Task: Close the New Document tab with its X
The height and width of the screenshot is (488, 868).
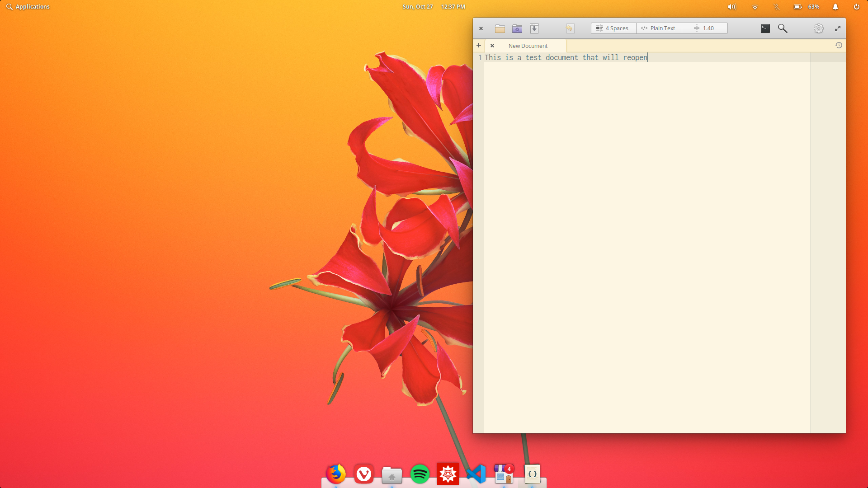Action: click(492, 45)
